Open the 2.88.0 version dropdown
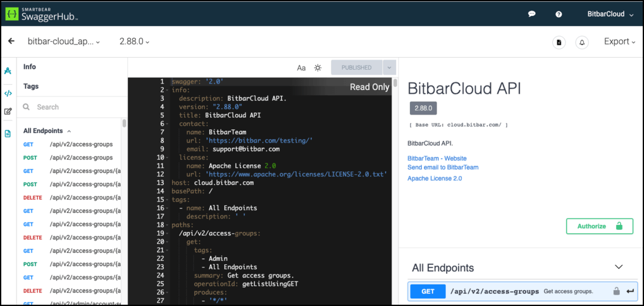The width and height of the screenshot is (644, 306). click(x=134, y=42)
